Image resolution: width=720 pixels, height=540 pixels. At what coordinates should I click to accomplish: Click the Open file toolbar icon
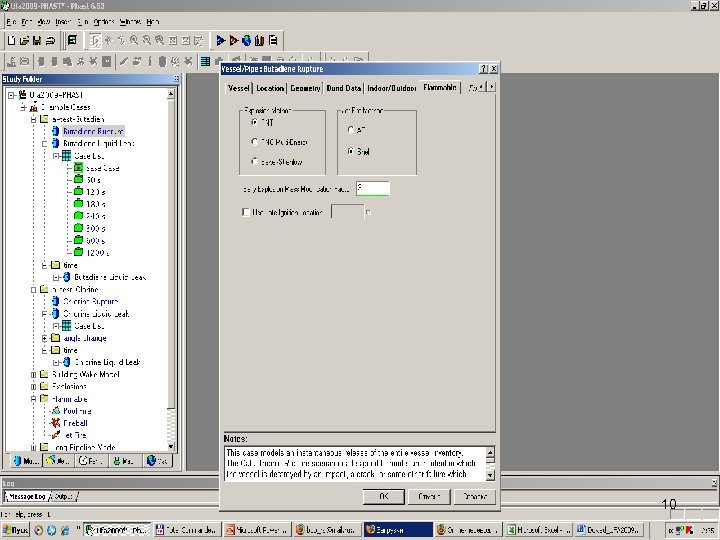coord(24,41)
